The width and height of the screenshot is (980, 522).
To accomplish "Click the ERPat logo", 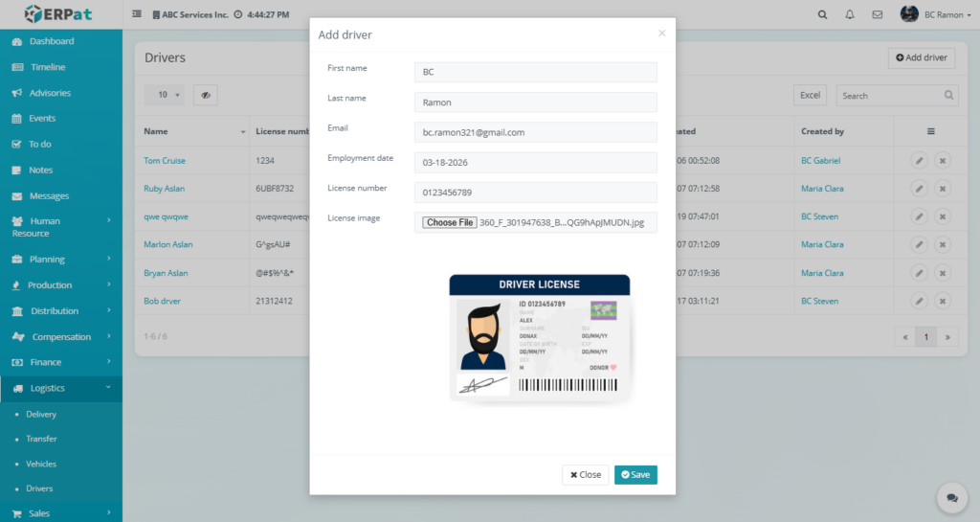I will point(58,13).
